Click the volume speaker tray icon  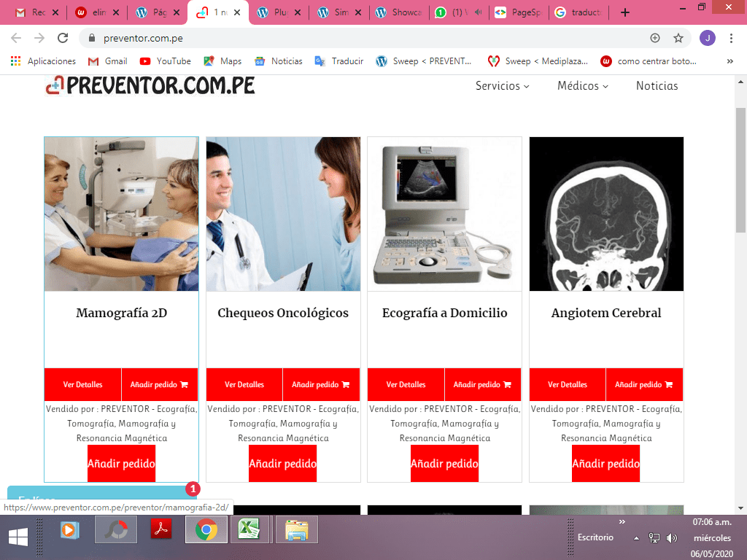[x=672, y=538]
